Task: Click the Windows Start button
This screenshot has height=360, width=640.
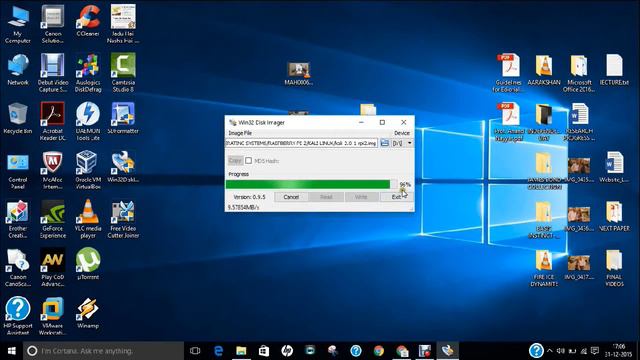Action: click(11, 351)
